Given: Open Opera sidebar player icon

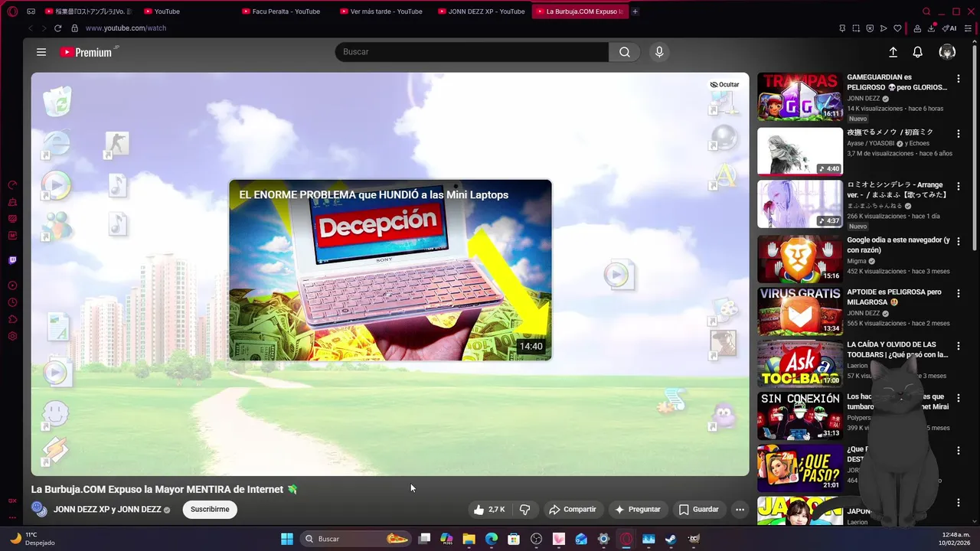Looking at the screenshot, I should click(x=12, y=285).
